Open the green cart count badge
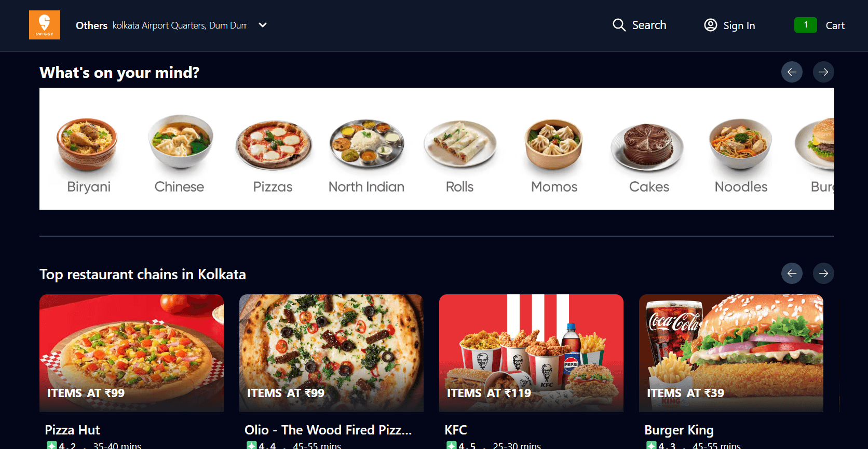The image size is (868, 449). point(806,25)
